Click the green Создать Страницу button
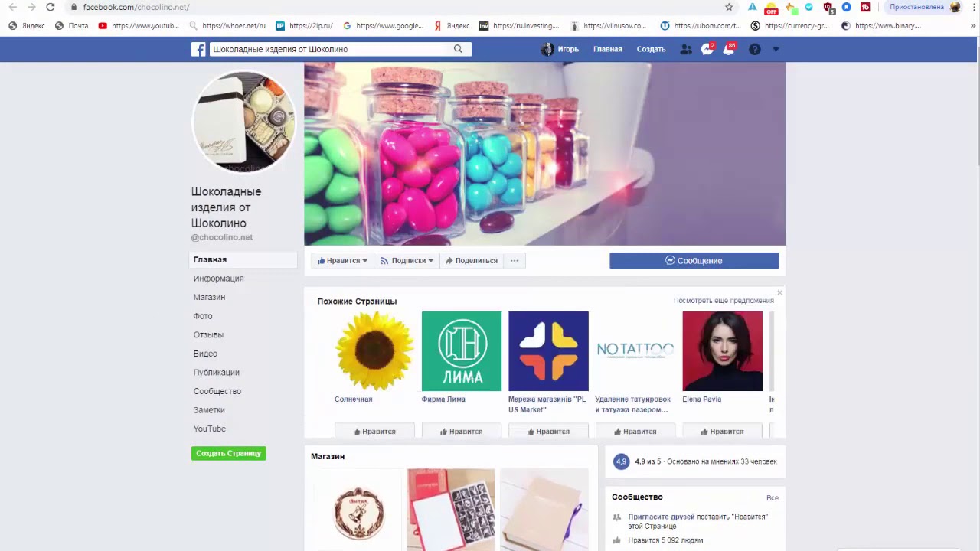 tap(228, 453)
